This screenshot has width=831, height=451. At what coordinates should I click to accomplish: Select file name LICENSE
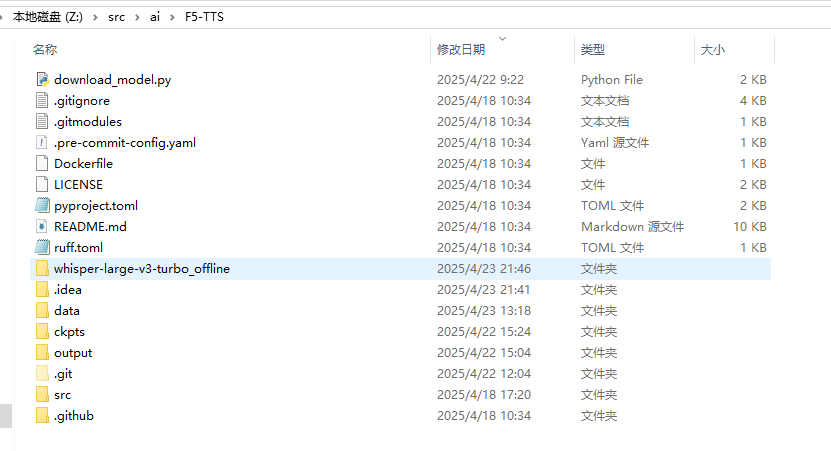[x=78, y=185]
